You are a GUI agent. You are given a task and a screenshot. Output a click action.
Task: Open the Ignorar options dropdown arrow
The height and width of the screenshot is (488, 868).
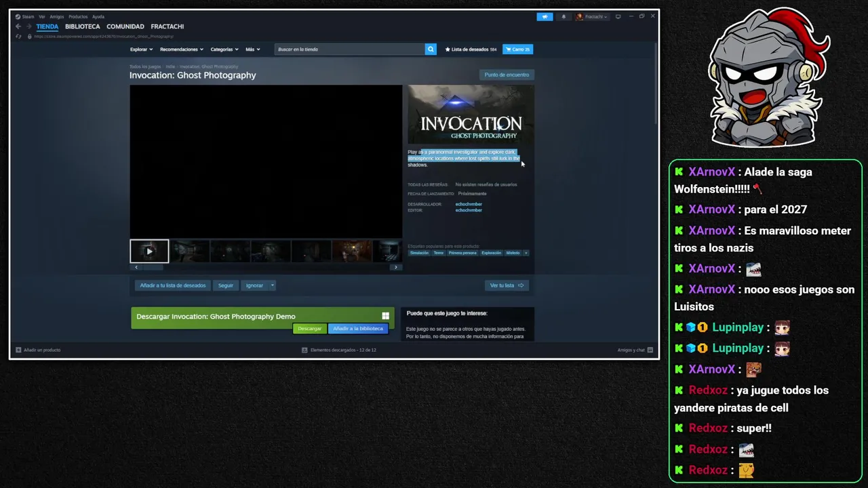pyautogui.click(x=272, y=285)
